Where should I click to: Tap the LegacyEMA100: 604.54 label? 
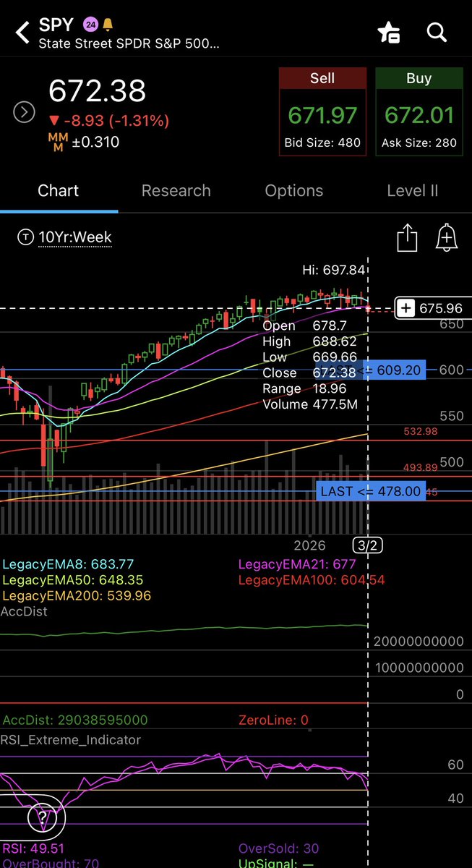[312, 580]
